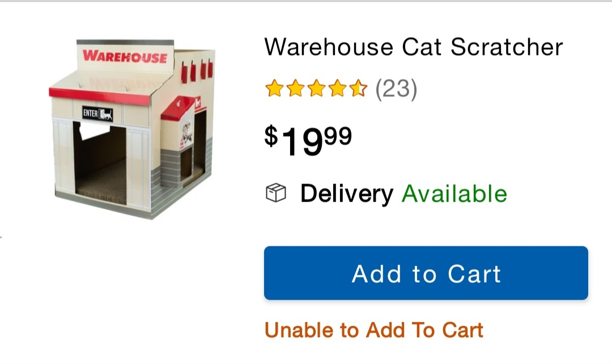
Task: Click the red WAREHOUSE sign in the product image
Action: coord(125,57)
